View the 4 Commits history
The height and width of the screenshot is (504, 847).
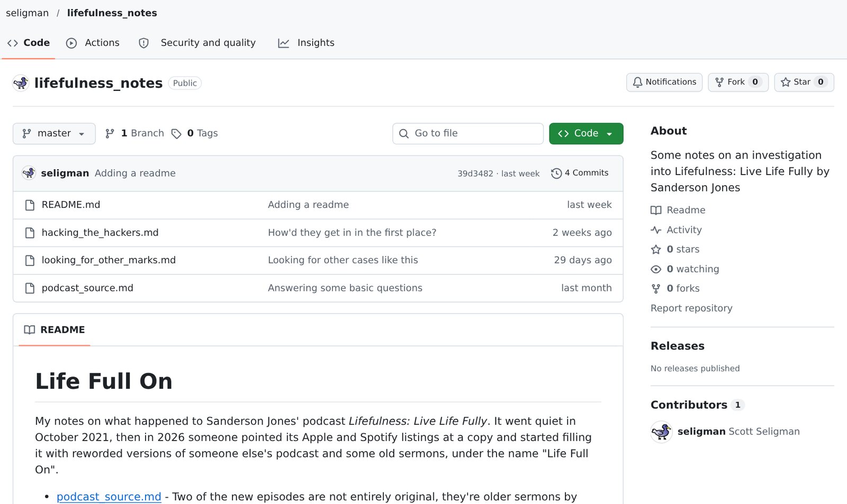[580, 173]
